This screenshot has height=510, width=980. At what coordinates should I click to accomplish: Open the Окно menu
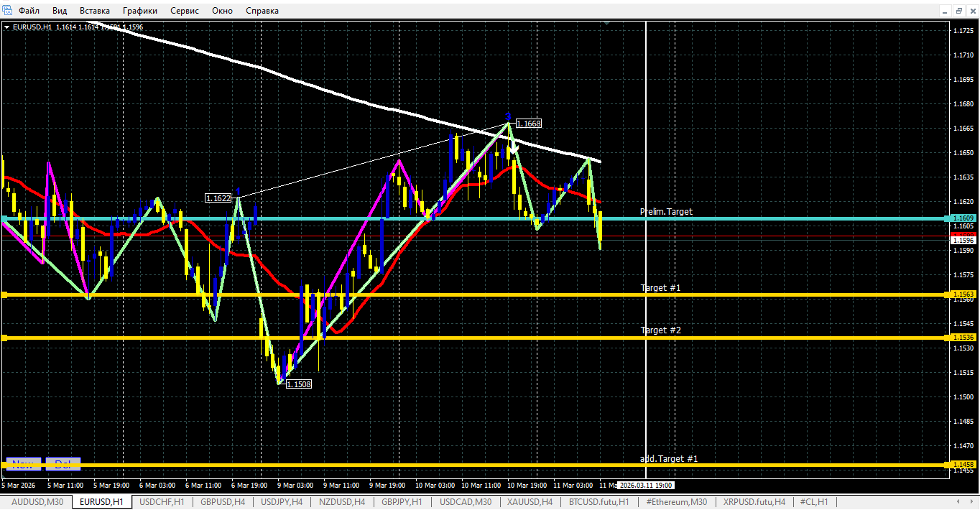pyautogui.click(x=223, y=11)
